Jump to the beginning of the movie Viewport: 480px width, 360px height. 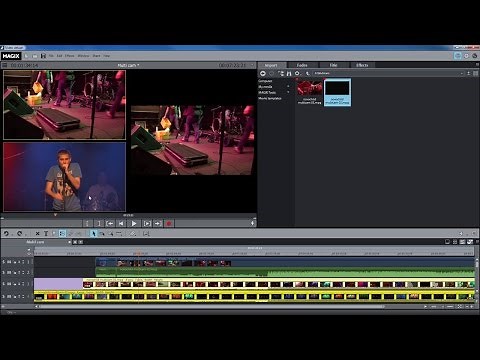point(122,224)
